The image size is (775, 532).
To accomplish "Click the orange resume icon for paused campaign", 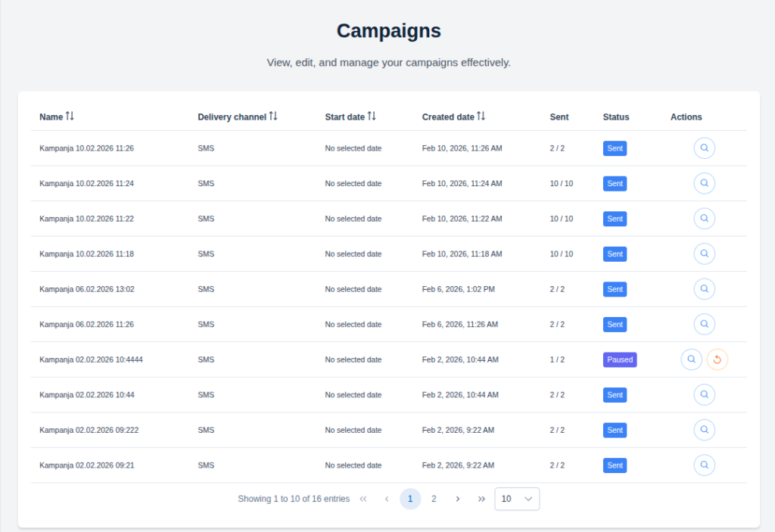I will [x=717, y=359].
